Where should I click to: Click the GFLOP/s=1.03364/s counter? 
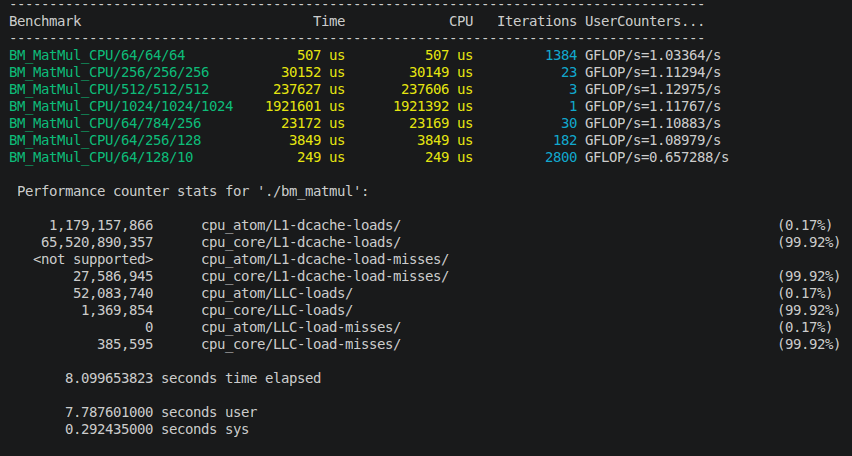[x=653, y=55]
